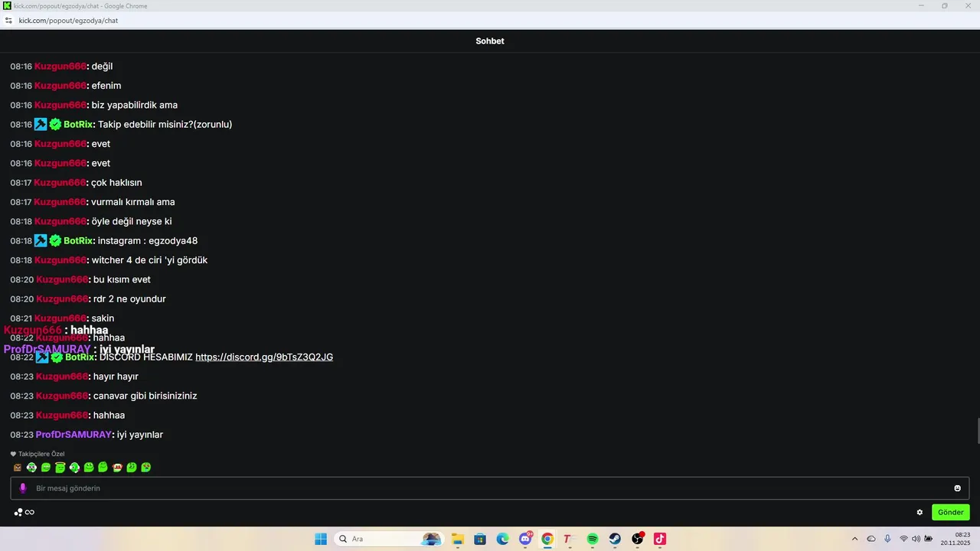Click message text 'sakin'
The image size is (980, 551).
tap(103, 318)
